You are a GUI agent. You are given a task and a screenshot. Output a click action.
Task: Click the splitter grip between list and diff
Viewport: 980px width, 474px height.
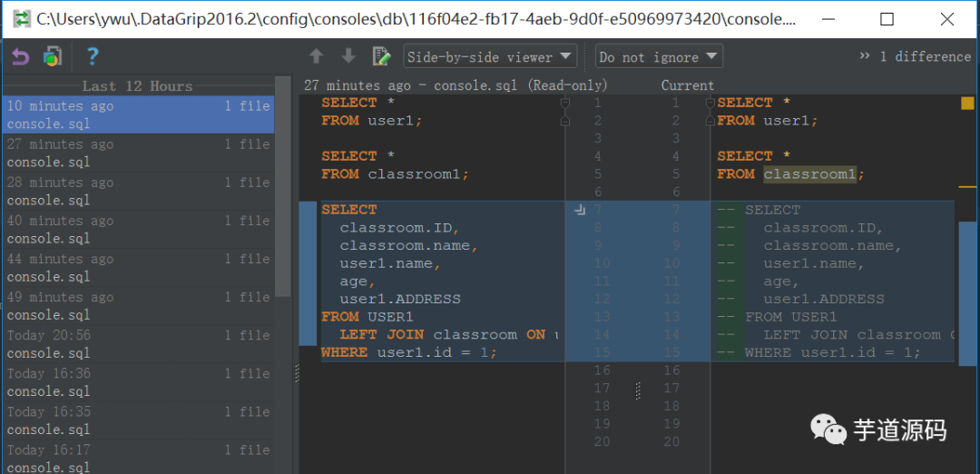click(297, 373)
